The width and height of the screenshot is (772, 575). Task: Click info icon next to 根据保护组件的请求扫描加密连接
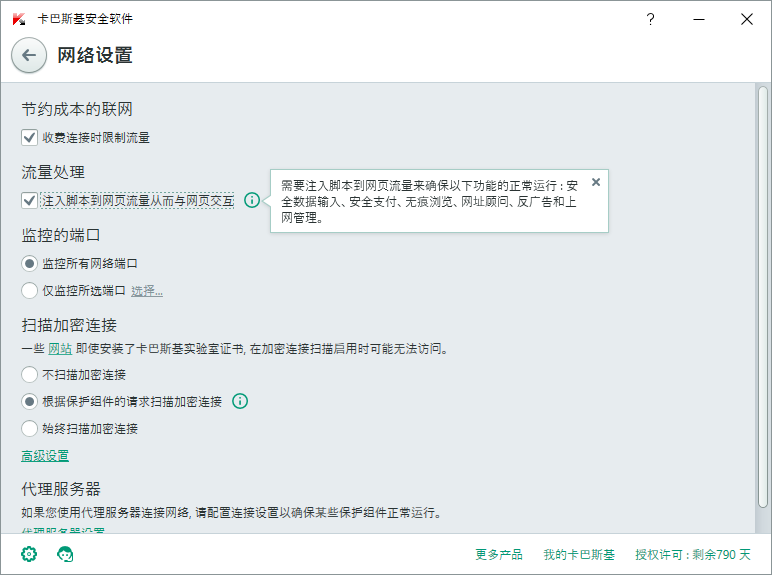240,401
